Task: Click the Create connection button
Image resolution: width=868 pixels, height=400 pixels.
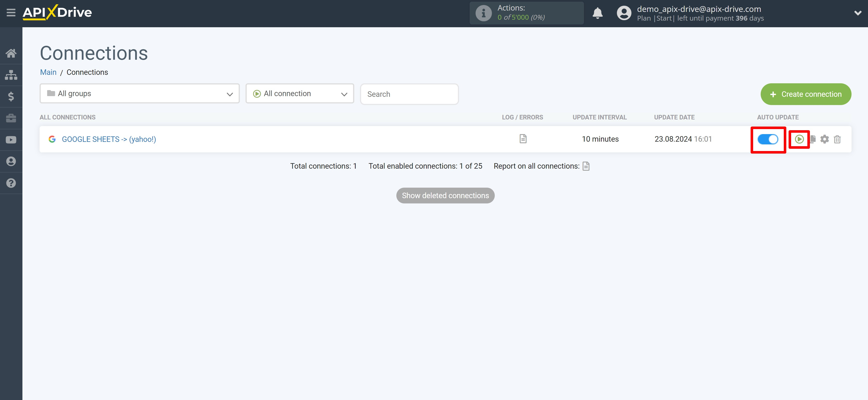Action: (806, 94)
